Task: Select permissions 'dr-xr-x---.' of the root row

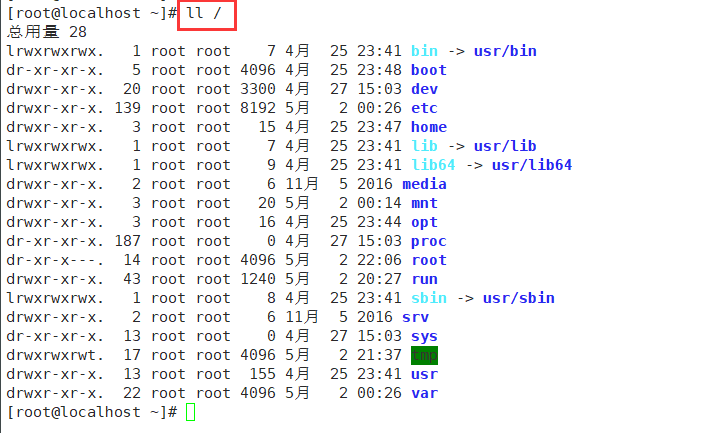Action: [x=55, y=260]
